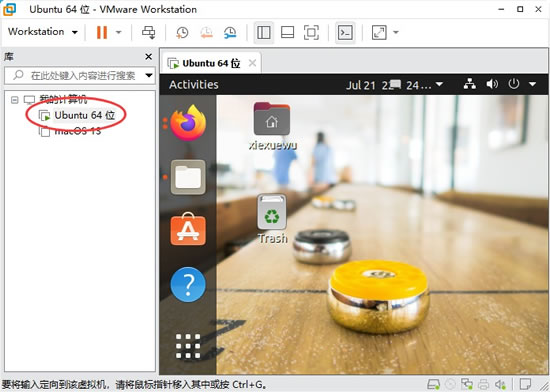Viewport: 550px width, 392px height.
Task: Open the snapshot manager
Action: 230,32
